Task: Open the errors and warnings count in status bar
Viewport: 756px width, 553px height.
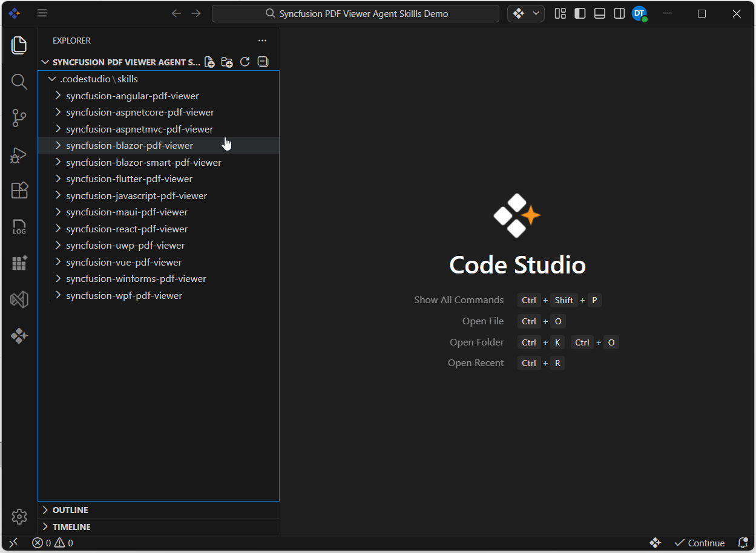Action: [53, 543]
